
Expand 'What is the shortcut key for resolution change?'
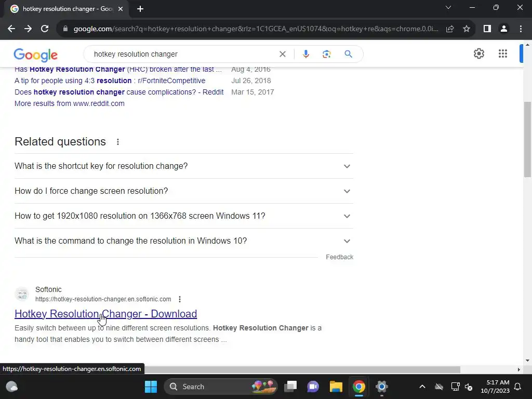(183, 166)
